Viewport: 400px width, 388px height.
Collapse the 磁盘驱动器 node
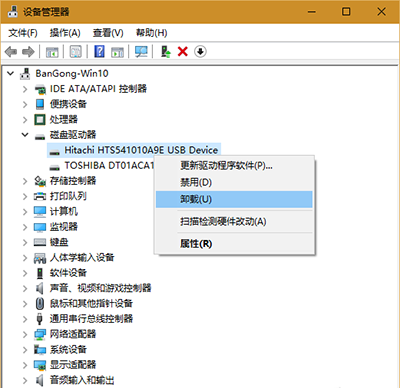25,135
